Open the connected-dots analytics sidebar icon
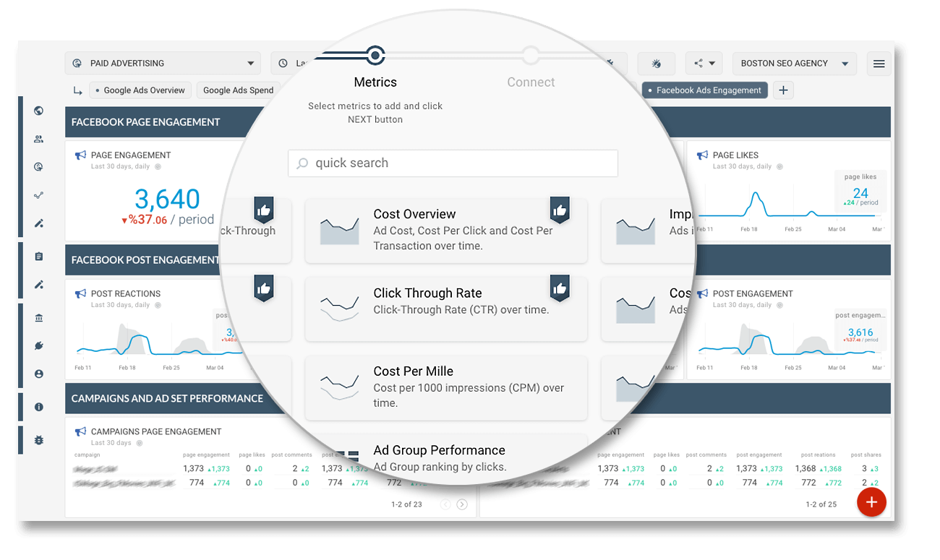Screen dimensions: 940x560 click(x=39, y=195)
